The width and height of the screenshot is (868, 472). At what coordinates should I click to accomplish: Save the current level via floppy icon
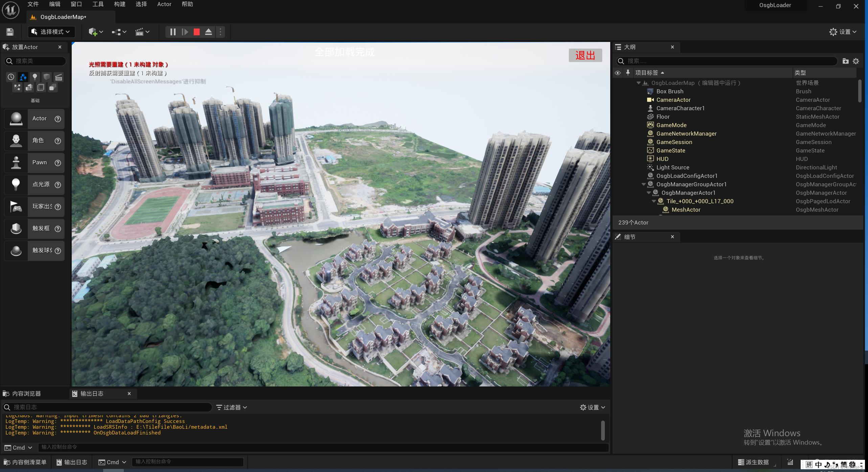point(10,32)
